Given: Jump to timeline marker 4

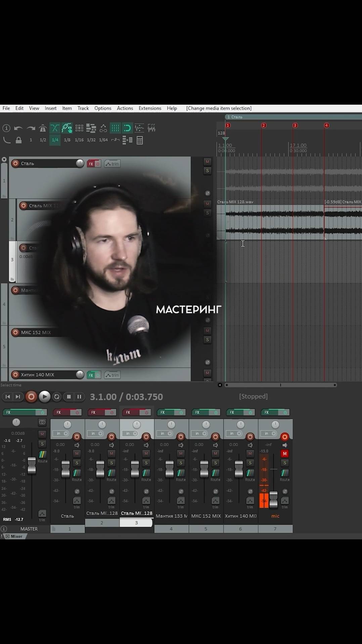Looking at the screenshot, I should pos(326,125).
